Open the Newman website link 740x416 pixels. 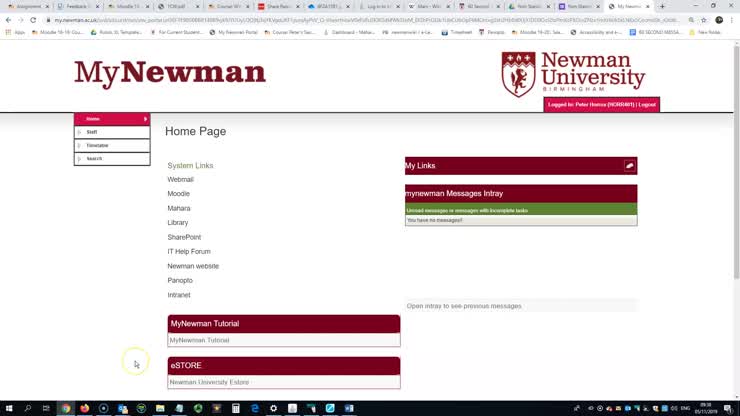click(193, 266)
